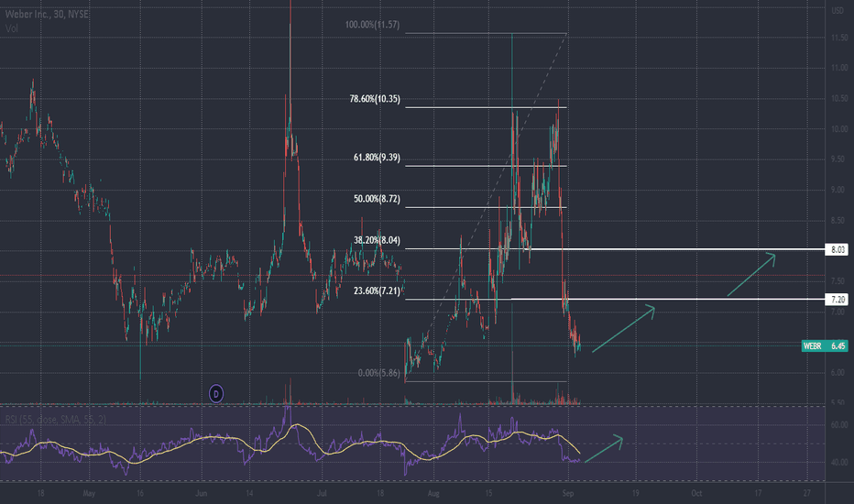The height and width of the screenshot is (504, 854).
Task: Select the 50.00%(8.72) Fibonacci label
Action: coord(377,199)
